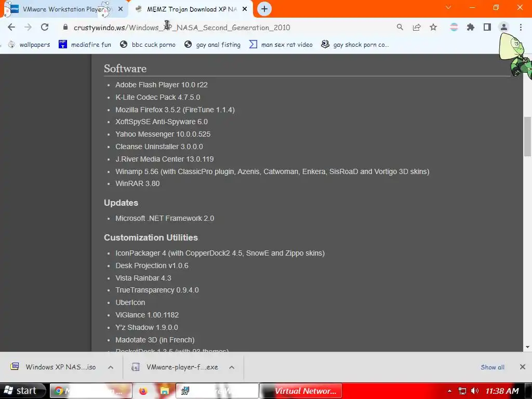Click the address bar URL
The image size is (532, 399).
click(x=182, y=28)
